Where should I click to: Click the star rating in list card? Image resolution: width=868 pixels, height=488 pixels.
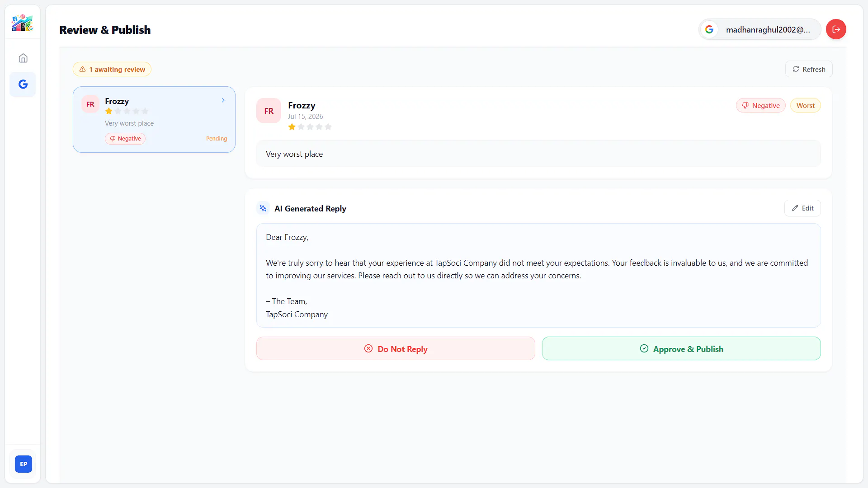pos(127,111)
